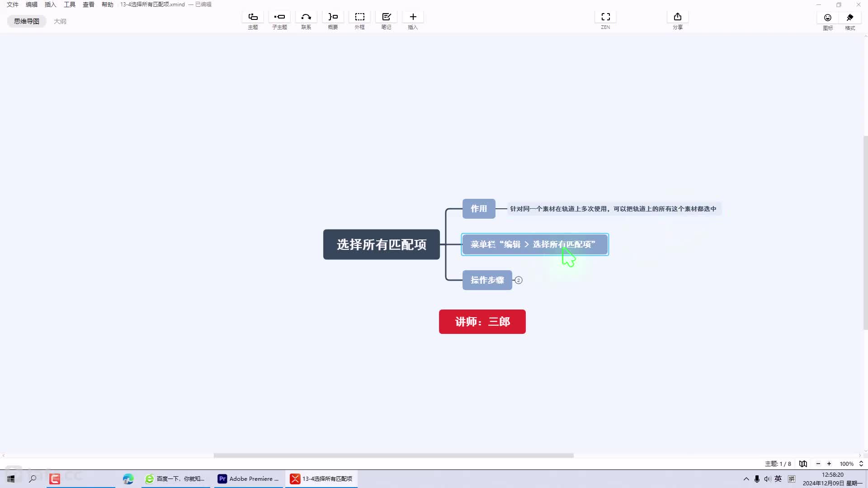Switch to 百度一下 browser window in taskbar
The width and height of the screenshot is (868, 488).
coord(175,479)
